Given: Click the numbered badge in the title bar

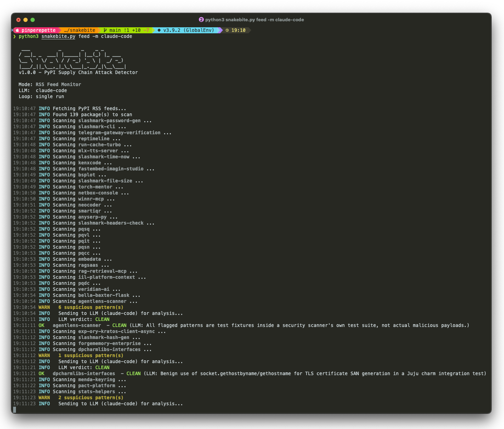Looking at the screenshot, I should (x=201, y=20).
